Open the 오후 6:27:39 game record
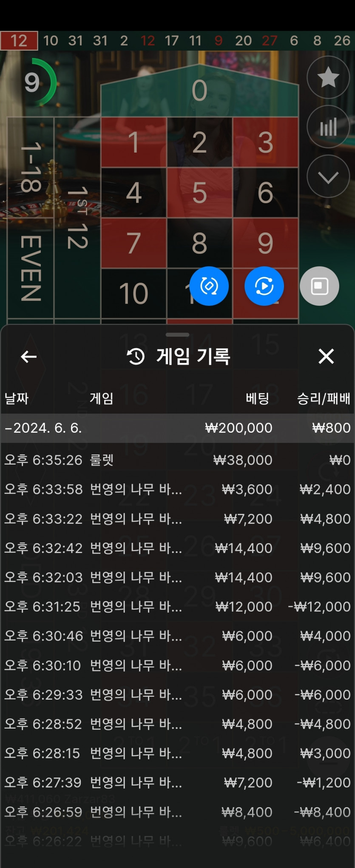The image size is (355, 868). click(177, 783)
